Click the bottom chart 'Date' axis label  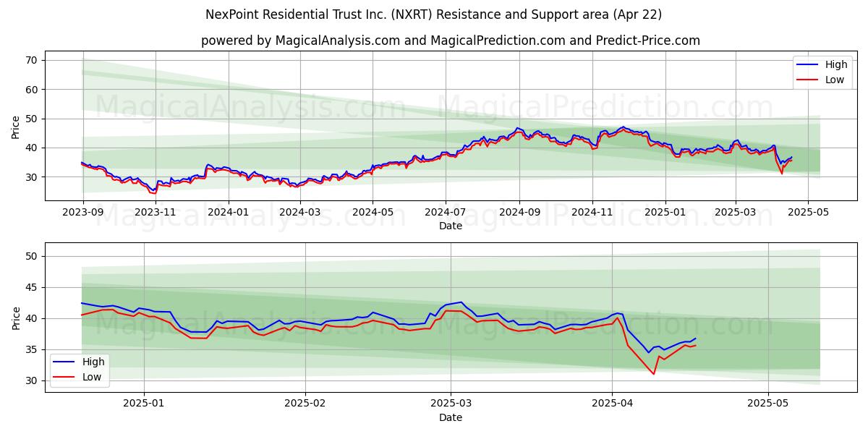pos(451,417)
